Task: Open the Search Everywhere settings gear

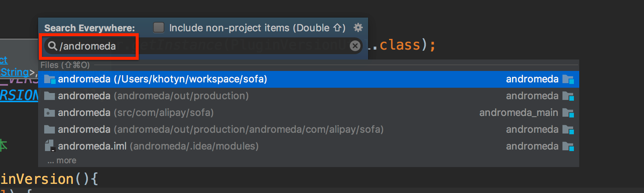Action: tap(358, 27)
